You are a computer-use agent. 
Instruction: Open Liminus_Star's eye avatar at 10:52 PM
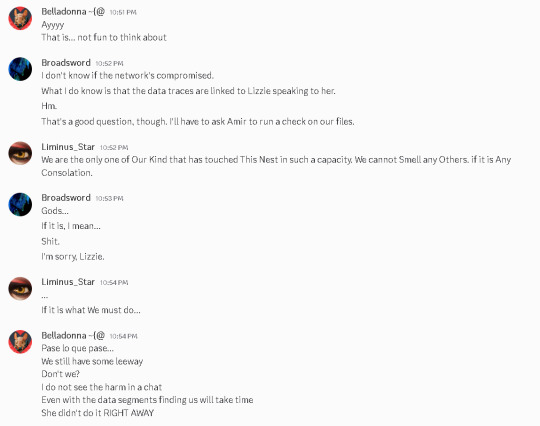20,153
